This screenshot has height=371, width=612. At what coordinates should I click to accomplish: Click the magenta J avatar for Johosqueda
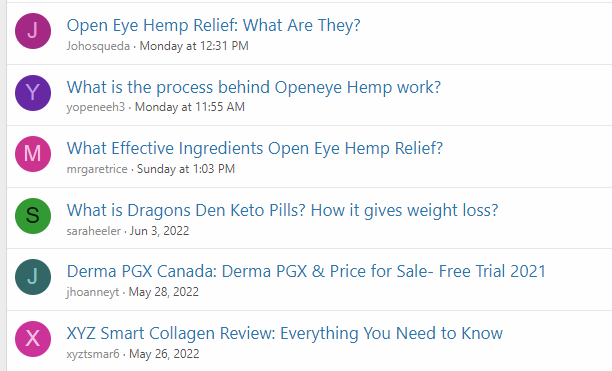click(33, 31)
